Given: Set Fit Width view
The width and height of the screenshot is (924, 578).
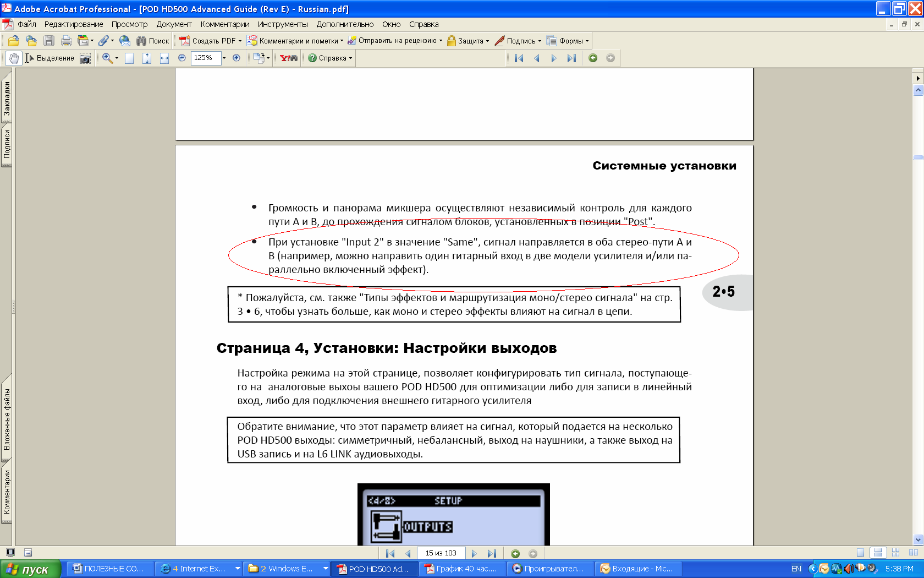Looking at the screenshot, I should tap(164, 58).
